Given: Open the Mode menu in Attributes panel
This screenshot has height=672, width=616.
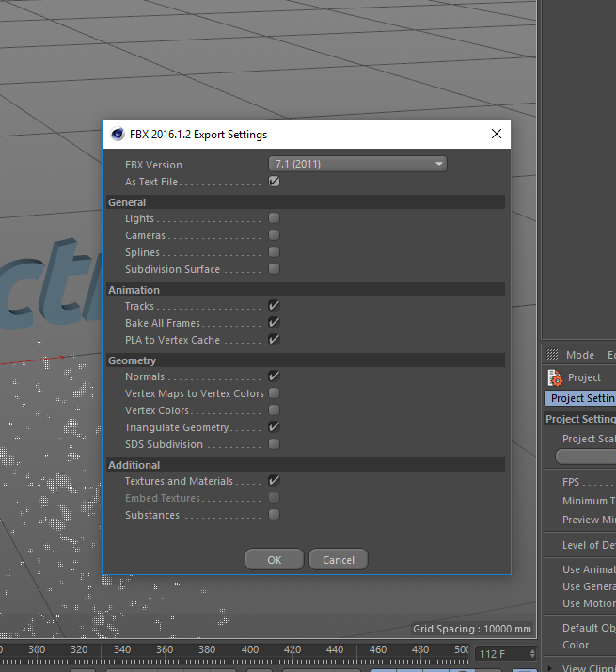Looking at the screenshot, I should 580,355.
